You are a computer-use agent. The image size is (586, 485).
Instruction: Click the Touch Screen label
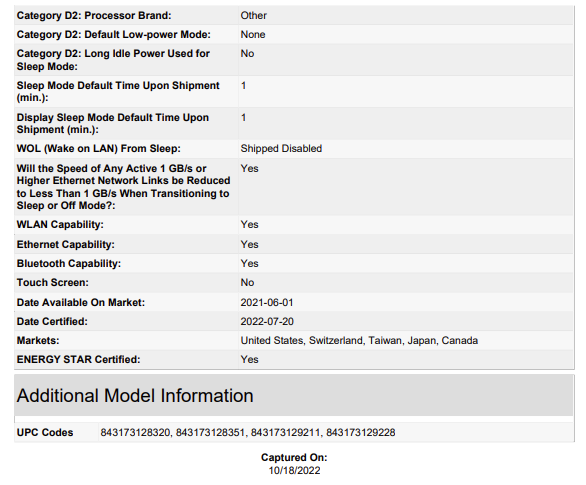[53, 282]
